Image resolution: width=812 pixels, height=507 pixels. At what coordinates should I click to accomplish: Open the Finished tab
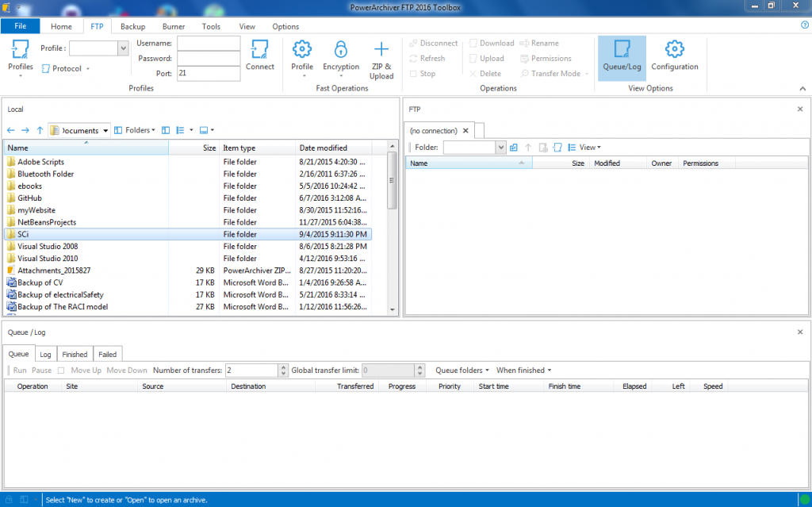pyautogui.click(x=75, y=354)
